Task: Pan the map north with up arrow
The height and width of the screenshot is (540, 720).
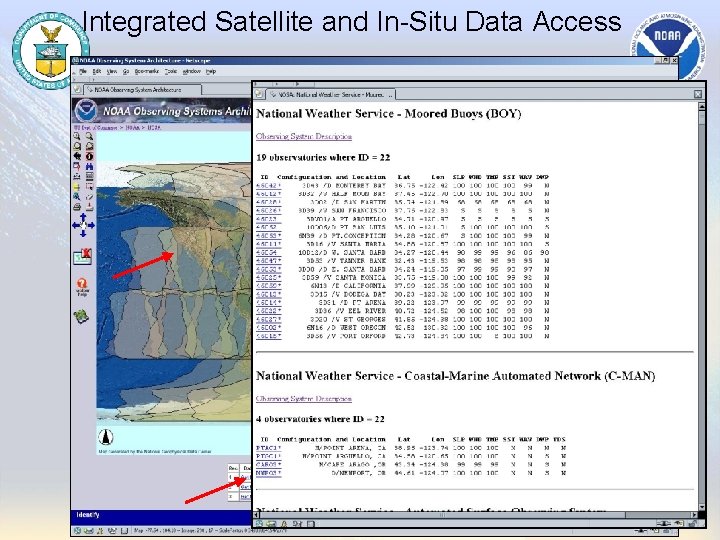Action: (83, 217)
